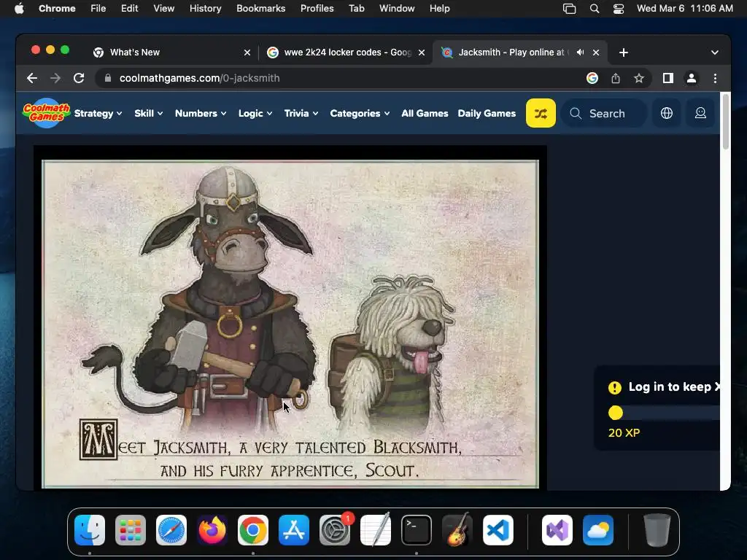Close the What's New tab
747x560 pixels.
click(247, 52)
